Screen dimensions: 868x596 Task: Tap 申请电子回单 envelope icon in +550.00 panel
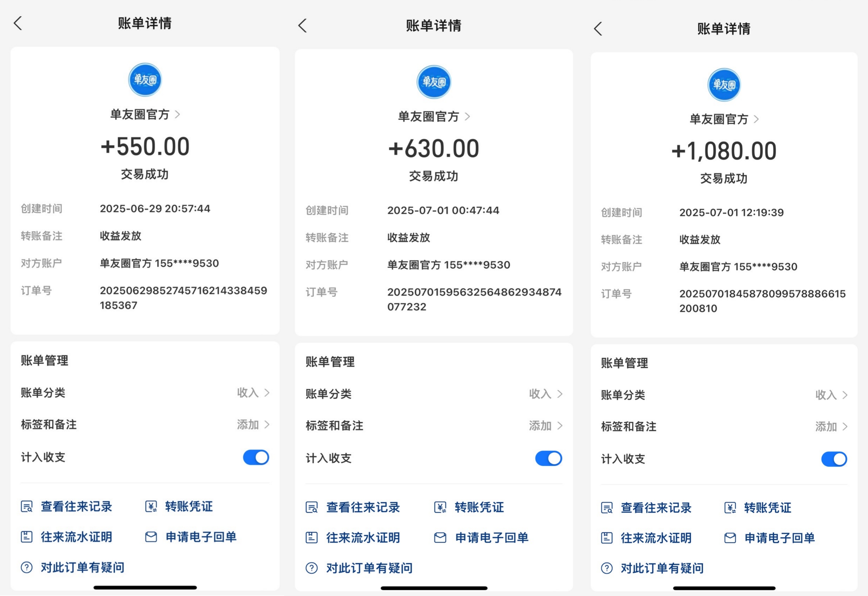pyautogui.click(x=151, y=537)
